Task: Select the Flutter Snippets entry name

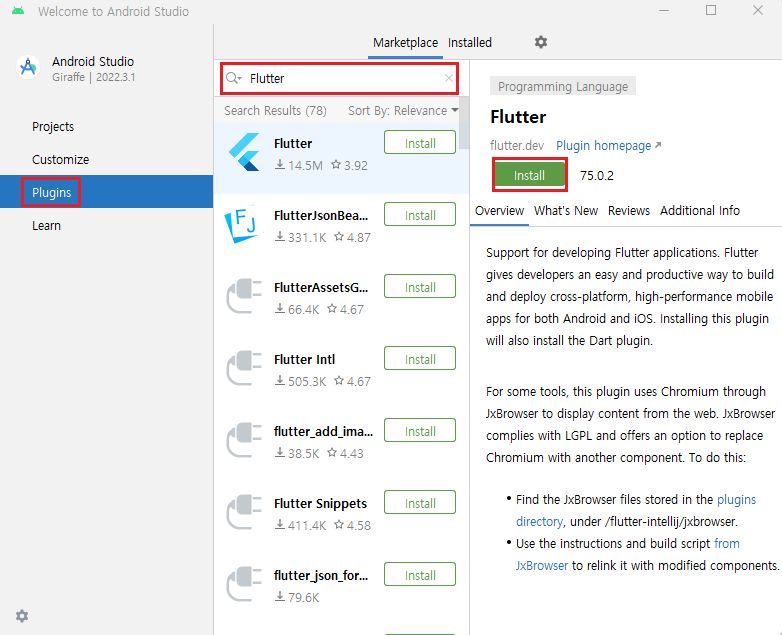Action: 320,503
